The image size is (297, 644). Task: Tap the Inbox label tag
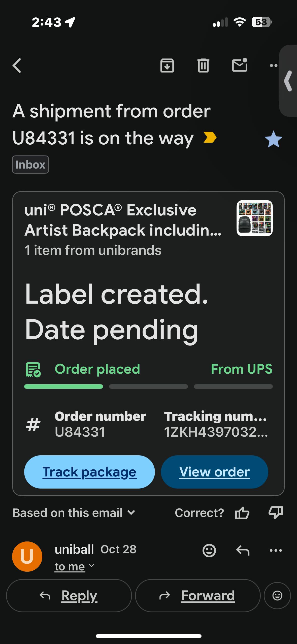click(x=30, y=165)
